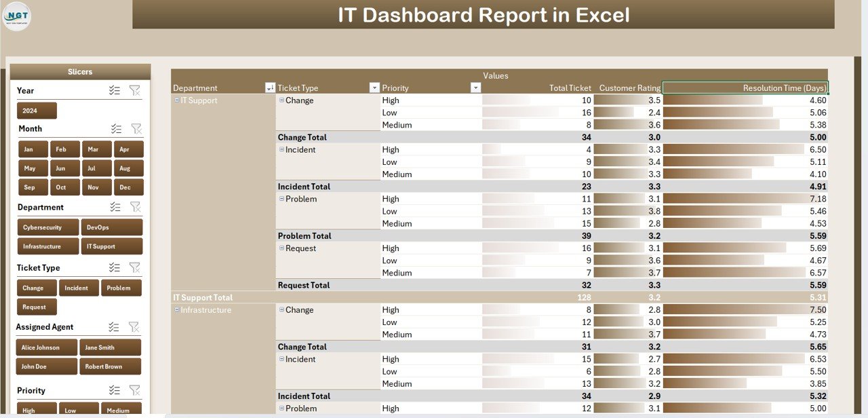This screenshot has width=868, height=418.
Task: Select the Request ticket type filter
Action: pyautogui.click(x=36, y=306)
